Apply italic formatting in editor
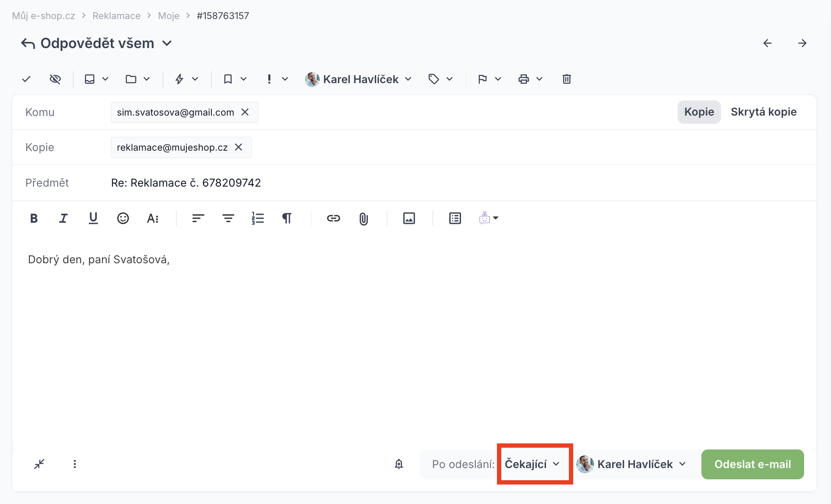This screenshot has height=504, width=831. pyautogui.click(x=63, y=218)
